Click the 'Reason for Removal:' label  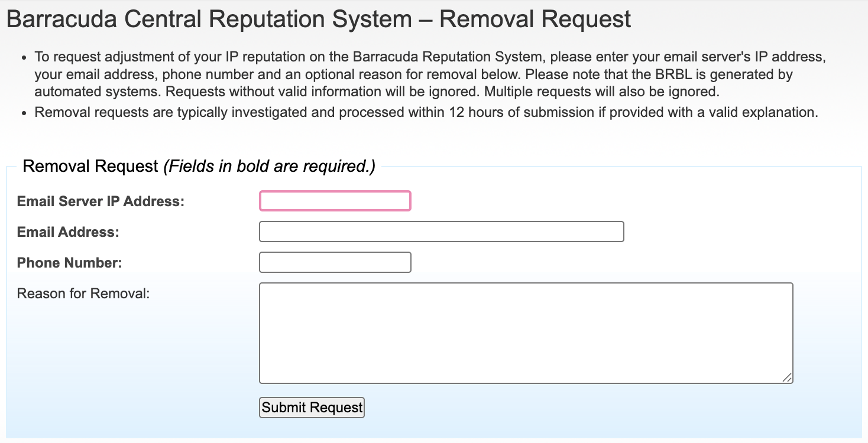click(x=83, y=294)
